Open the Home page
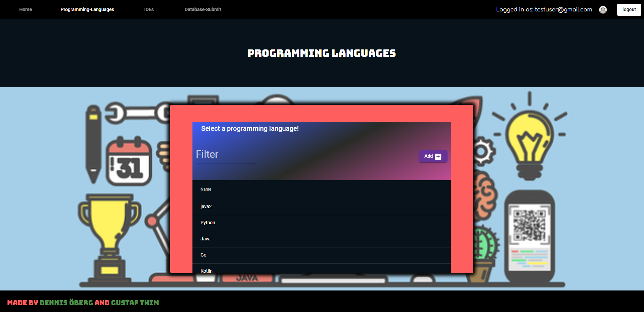Screen dimensions: 644x312 25,9
